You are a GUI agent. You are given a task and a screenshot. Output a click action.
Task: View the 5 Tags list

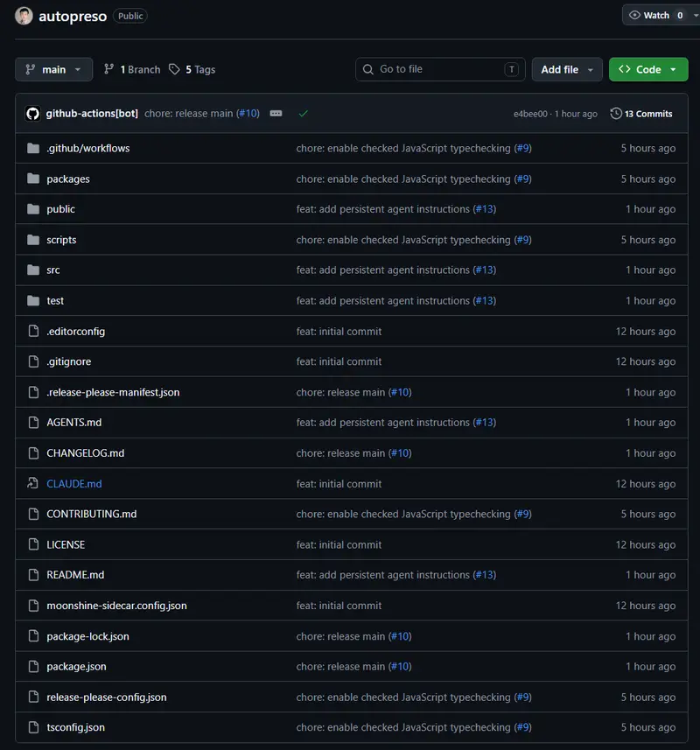[192, 69]
